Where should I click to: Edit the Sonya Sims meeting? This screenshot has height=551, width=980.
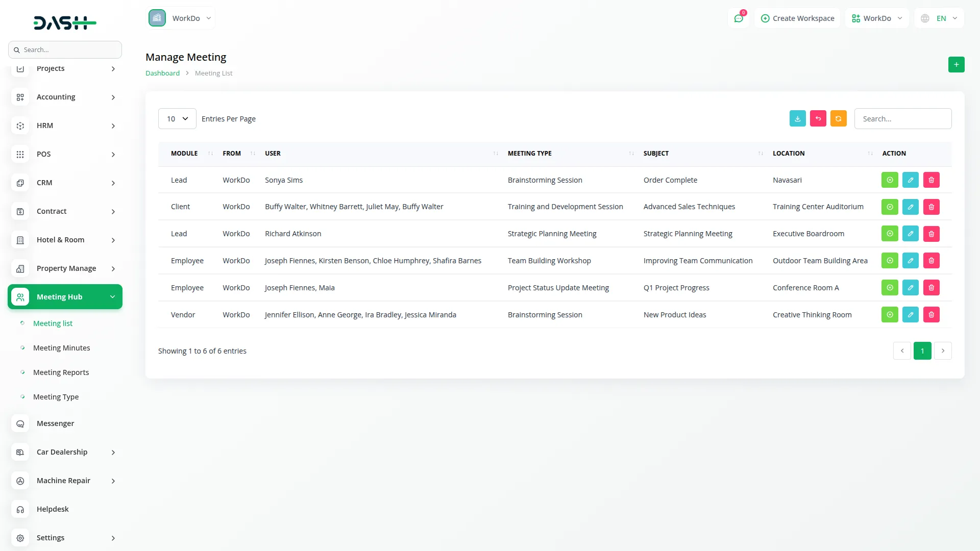[x=910, y=180]
